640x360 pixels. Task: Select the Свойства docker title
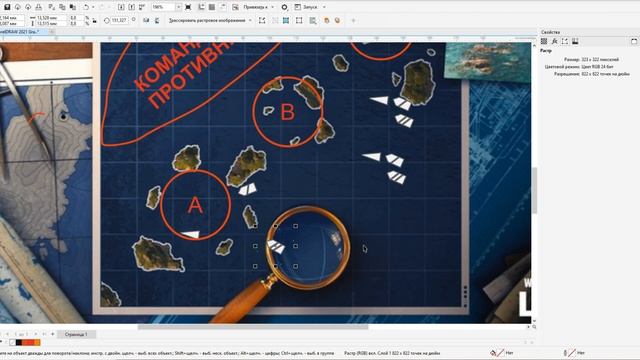(550, 32)
